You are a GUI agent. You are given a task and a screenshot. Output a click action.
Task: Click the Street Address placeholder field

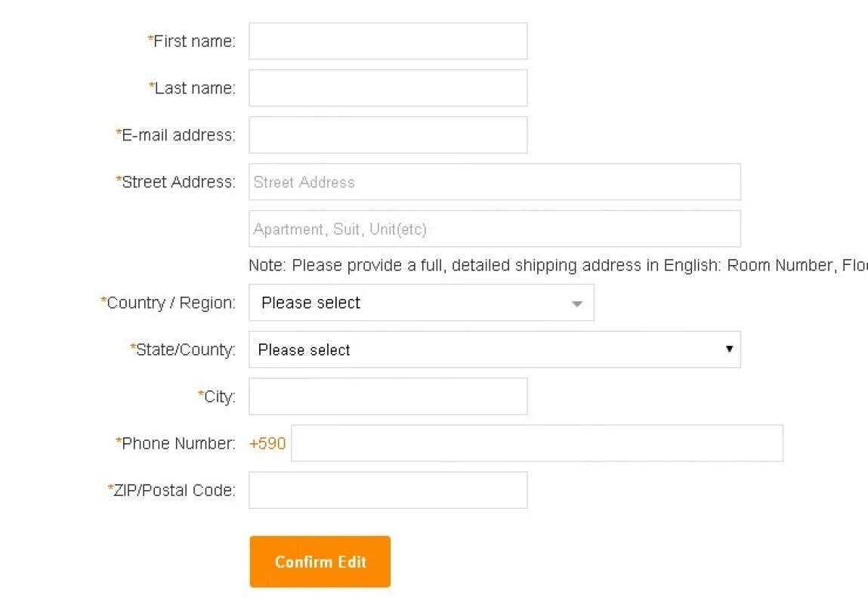495,182
